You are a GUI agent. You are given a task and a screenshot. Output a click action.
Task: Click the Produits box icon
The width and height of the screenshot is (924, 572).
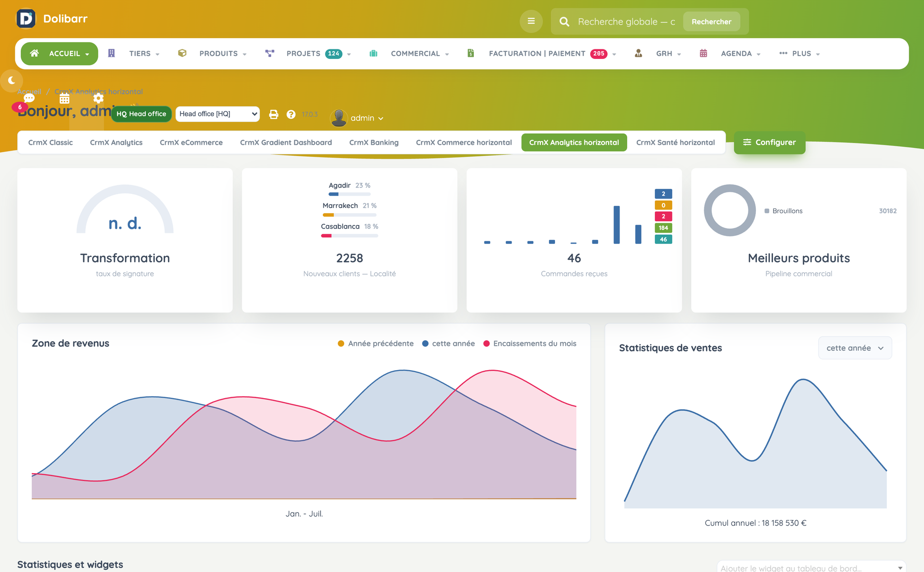coord(182,53)
